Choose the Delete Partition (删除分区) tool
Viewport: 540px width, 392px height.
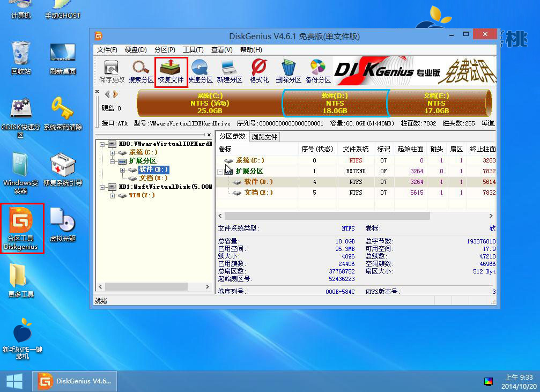click(x=289, y=71)
